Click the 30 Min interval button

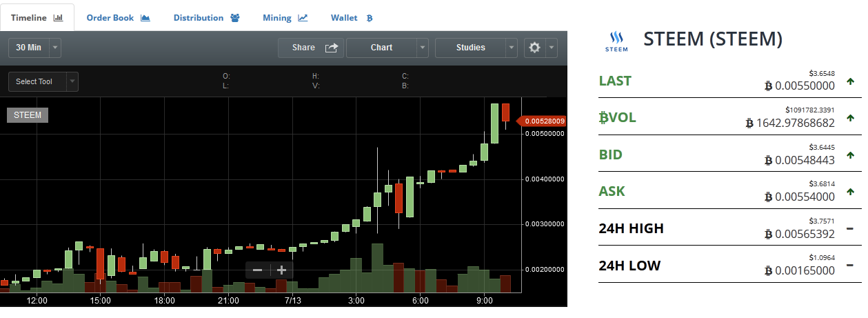click(28, 48)
